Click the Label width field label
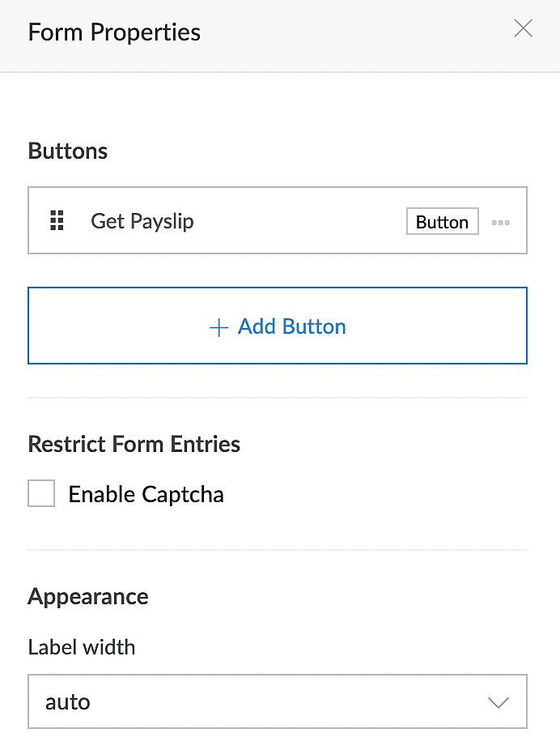 (x=82, y=646)
